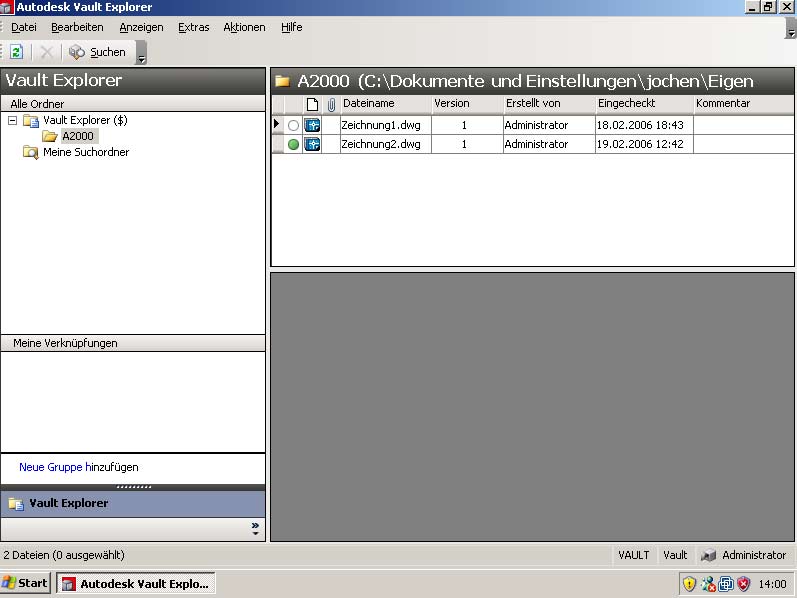The height and width of the screenshot is (598, 797).
Task: Sort by Eingecheckt column header
Action: 645,104
